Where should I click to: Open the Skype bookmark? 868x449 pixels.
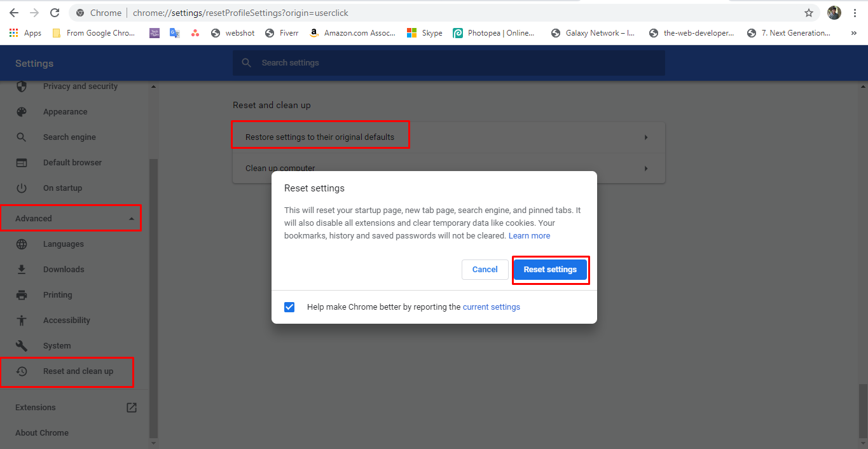tap(425, 33)
